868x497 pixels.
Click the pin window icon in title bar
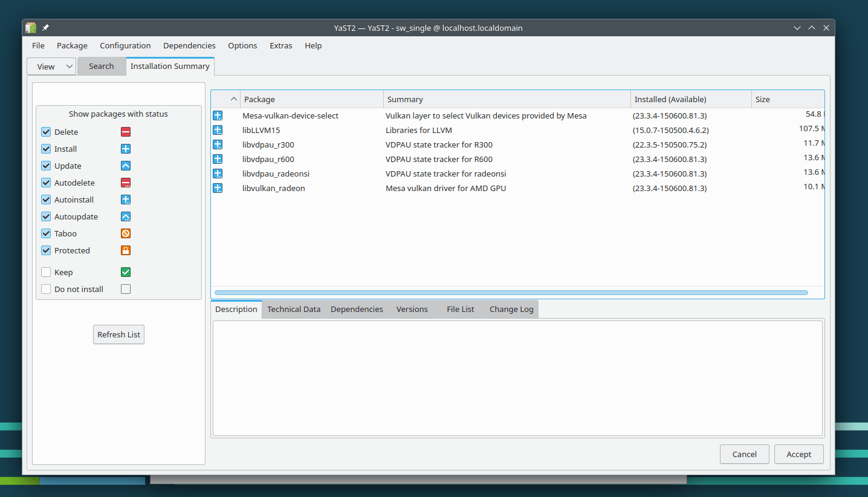(x=45, y=28)
